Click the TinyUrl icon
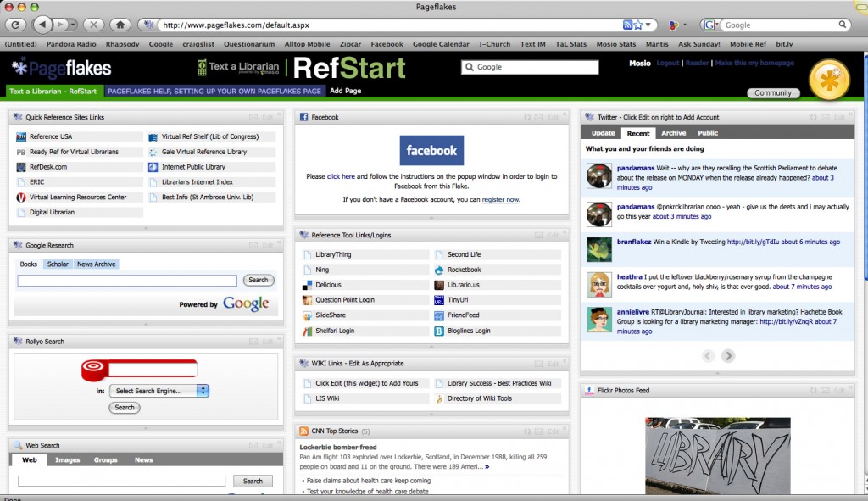 point(439,300)
